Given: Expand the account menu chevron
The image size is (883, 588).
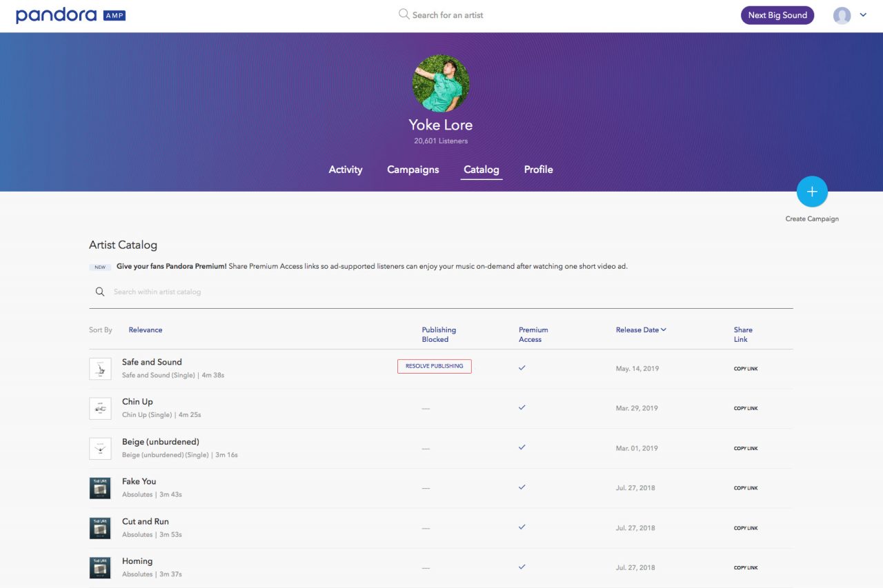Looking at the screenshot, I should point(863,15).
